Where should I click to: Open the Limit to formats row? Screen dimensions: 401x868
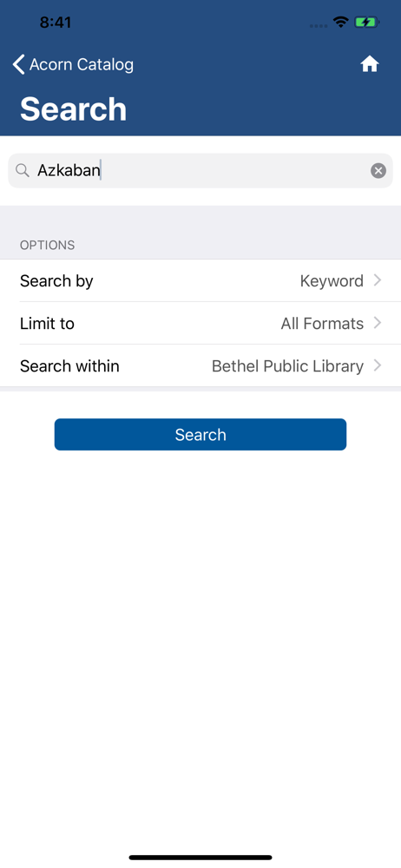click(x=200, y=323)
